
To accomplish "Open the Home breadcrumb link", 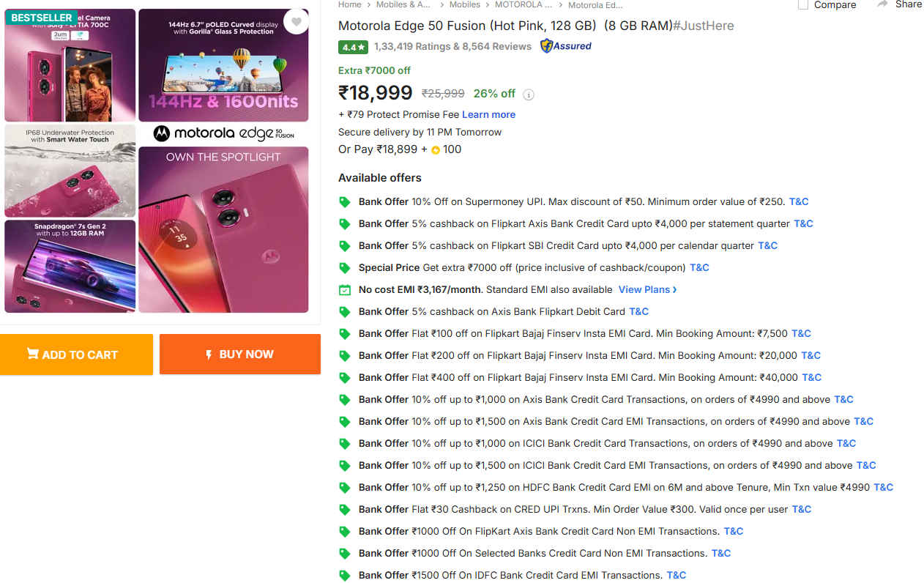I will [350, 4].
